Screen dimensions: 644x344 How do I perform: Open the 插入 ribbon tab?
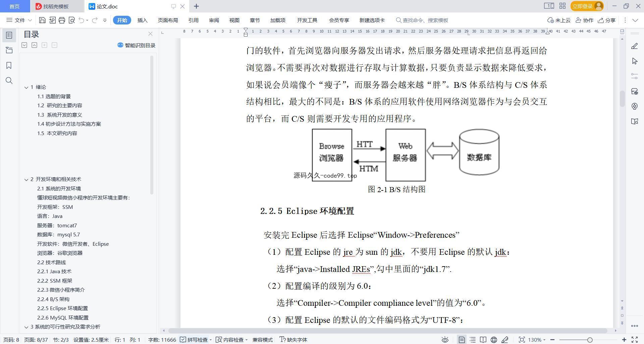click(x=142, y=20)
